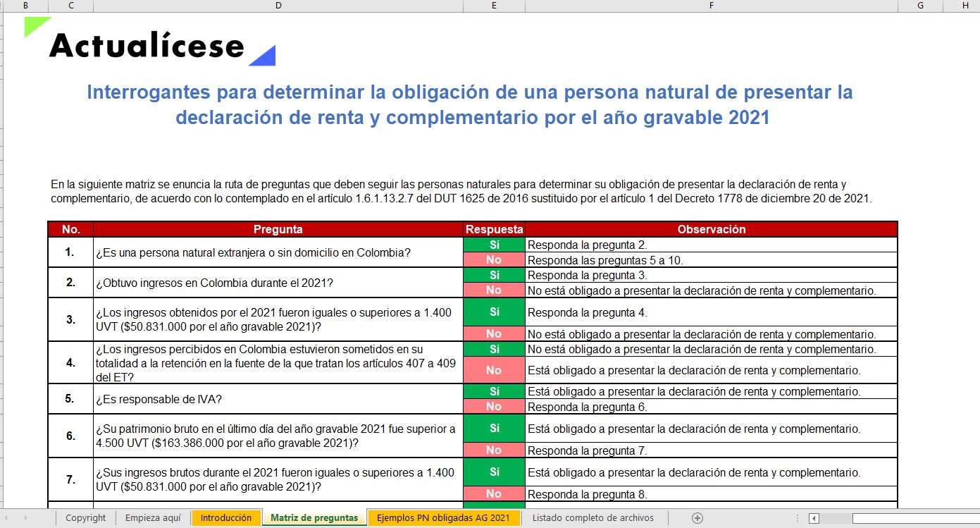Select 'Está obligado' observation for IVA question Sí
This screenshot has width=980, height=528.
[712, 391]
